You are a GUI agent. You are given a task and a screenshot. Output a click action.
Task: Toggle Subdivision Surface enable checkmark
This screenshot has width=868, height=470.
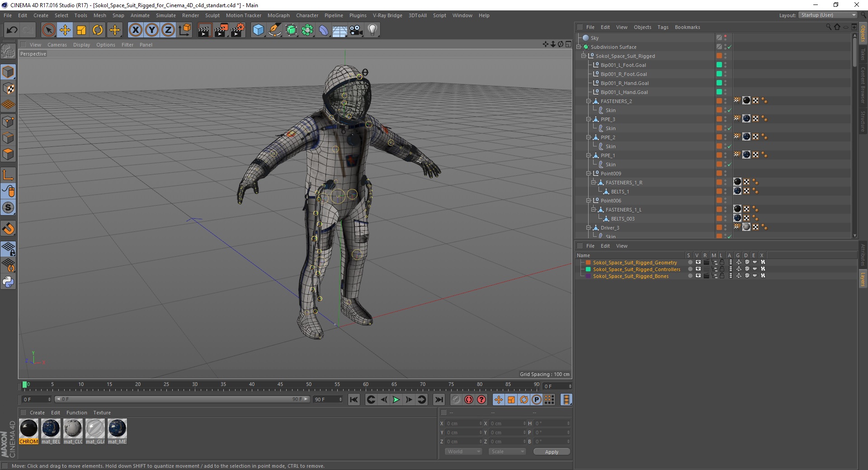(729, 47)
